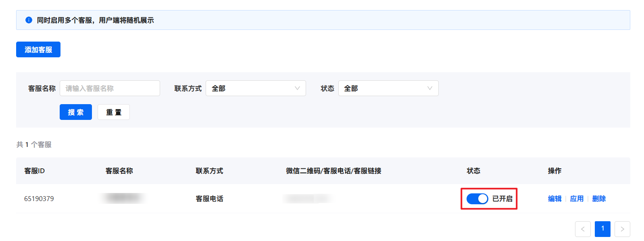Viewport: 644px width, 241px height.
Task: Go to the next page arrow
Action: pos(622,229)
